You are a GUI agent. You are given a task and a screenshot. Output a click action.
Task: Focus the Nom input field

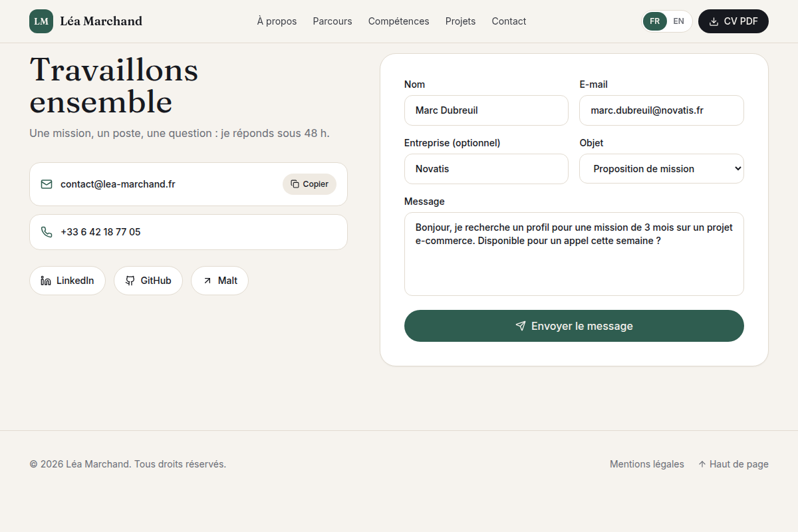[x=486, y=110]
